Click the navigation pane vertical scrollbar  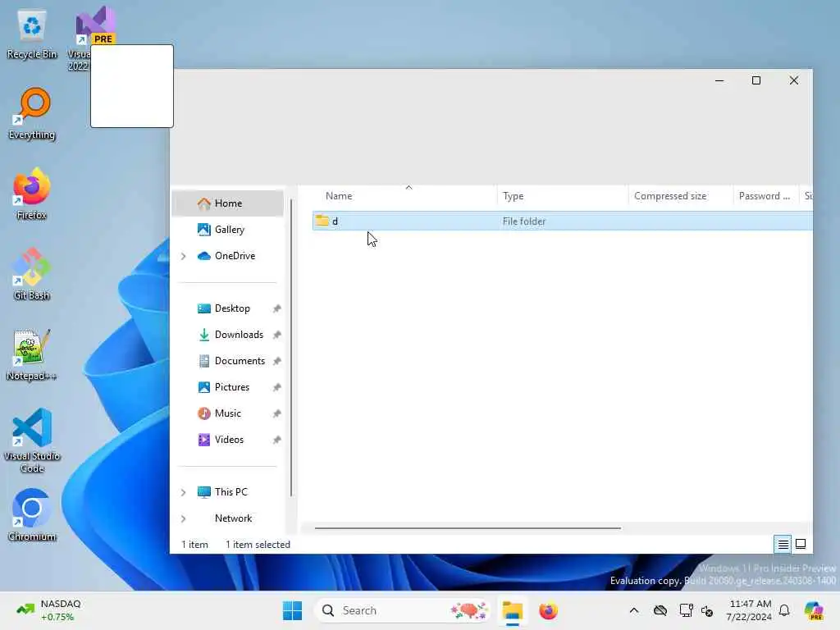(291, 348)
